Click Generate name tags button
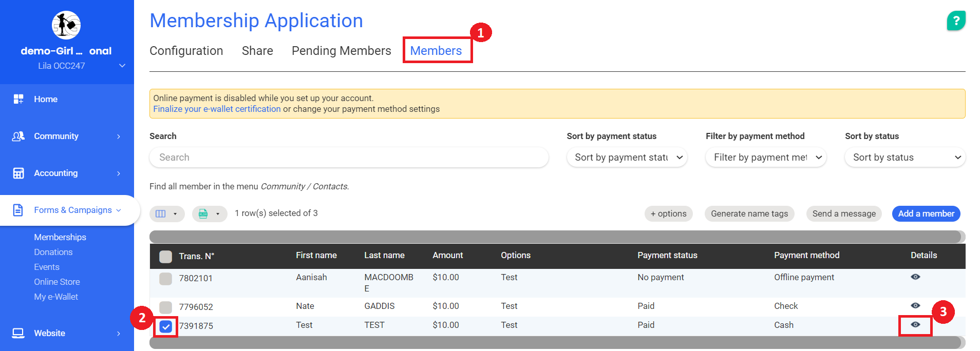 pos(749,213)
